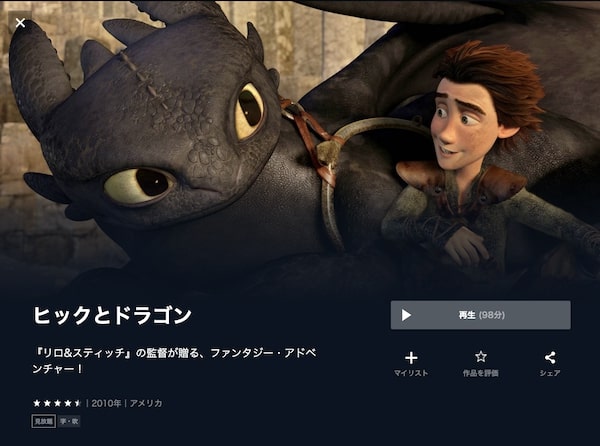This screenshot has height=446, width=600.
Task: Select the 2010年 release year text
Action: (106, 403)
